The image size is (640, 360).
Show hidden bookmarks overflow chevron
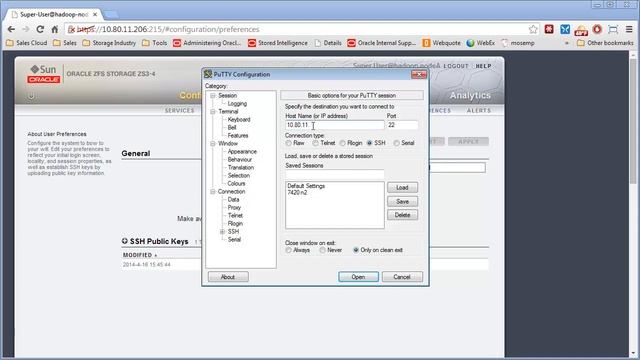coord(567,43)
